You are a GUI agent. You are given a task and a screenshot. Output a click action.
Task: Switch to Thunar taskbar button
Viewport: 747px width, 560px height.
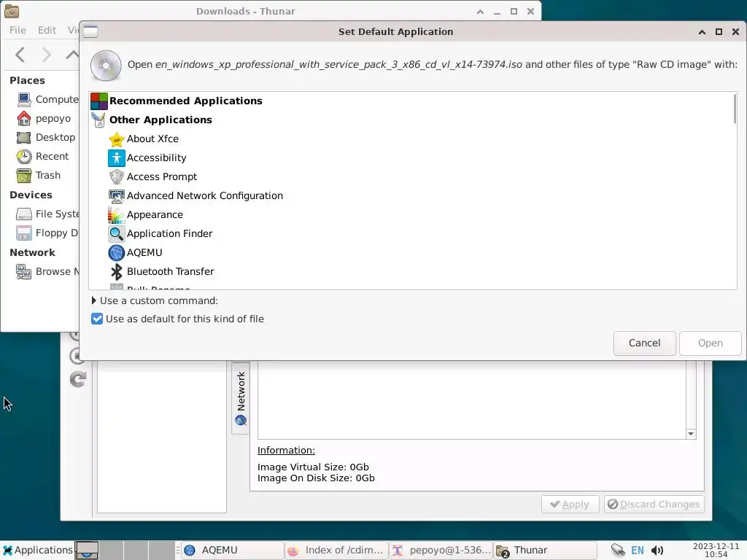(545, 551)
